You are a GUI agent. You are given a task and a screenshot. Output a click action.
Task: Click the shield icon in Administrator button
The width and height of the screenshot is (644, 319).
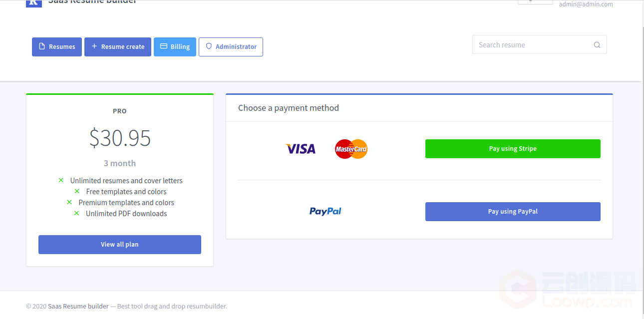pyautogui.click(x=209, y=46)
